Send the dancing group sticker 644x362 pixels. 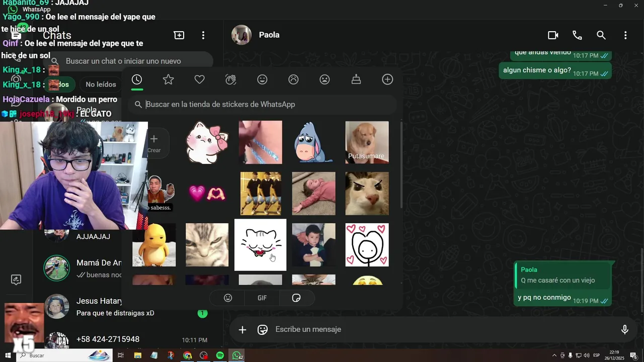260,194
